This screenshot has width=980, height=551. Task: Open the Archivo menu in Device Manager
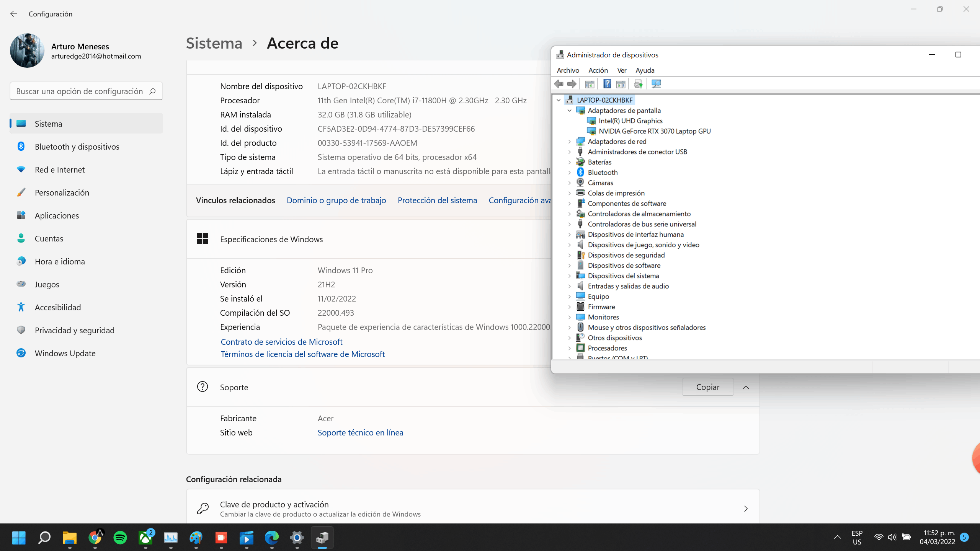567,70
